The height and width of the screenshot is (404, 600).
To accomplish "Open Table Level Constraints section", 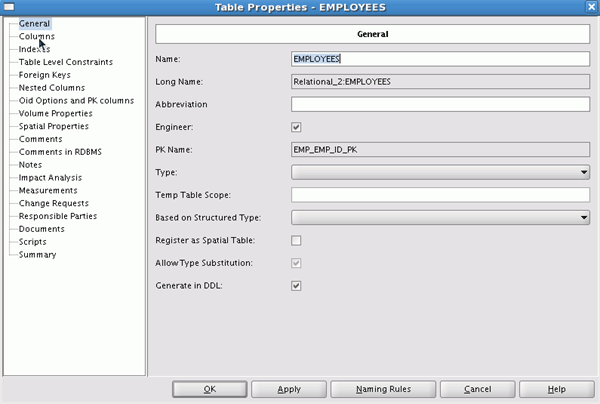I will [66, 62].
